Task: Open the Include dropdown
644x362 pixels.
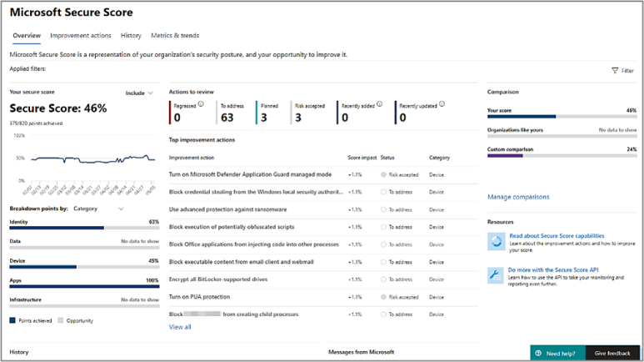Action: point(139,93)
